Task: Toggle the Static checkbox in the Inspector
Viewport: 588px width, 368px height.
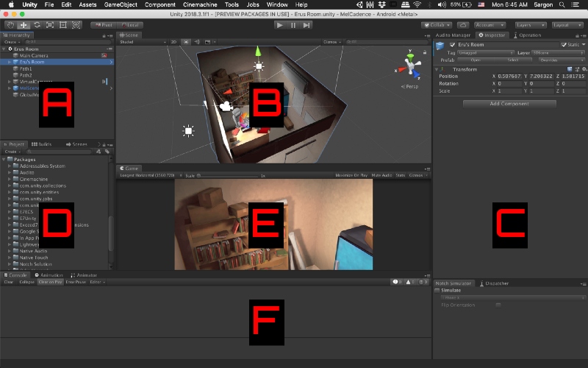Action: tap(563, 45)
